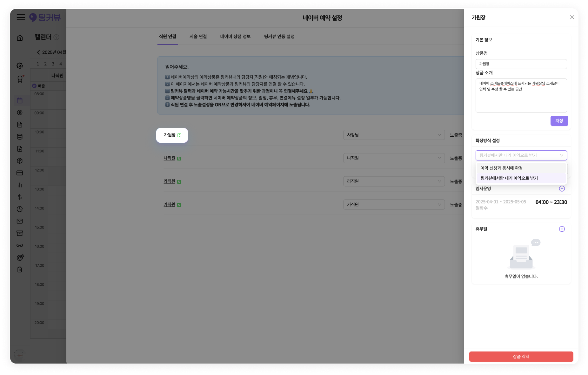Add a 임시운영 schedule with plus icon
The image size is (588, 375).
pyautogui.click(x=562, y=189)
